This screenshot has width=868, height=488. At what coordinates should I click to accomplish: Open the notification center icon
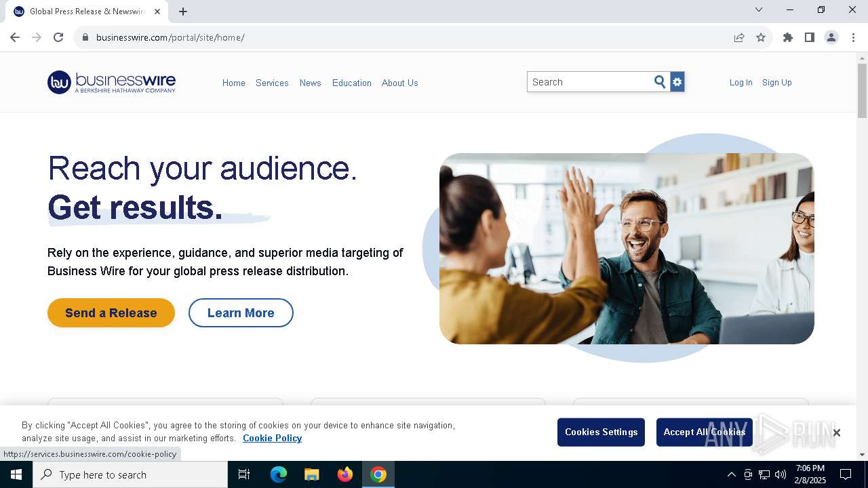(846, 474)
